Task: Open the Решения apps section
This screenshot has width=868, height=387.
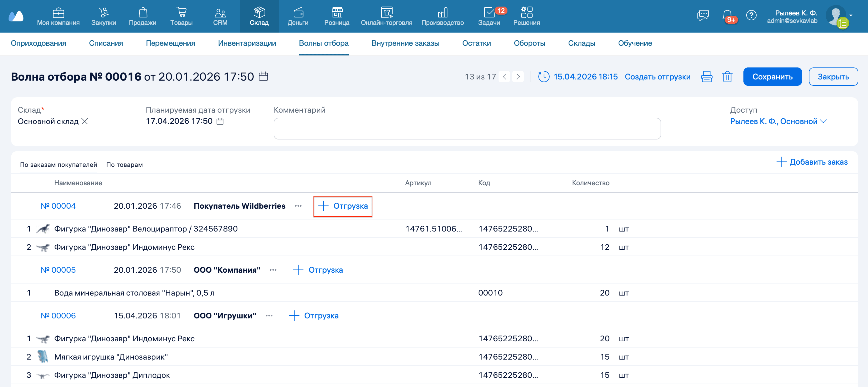Action: tap(526, 16)
